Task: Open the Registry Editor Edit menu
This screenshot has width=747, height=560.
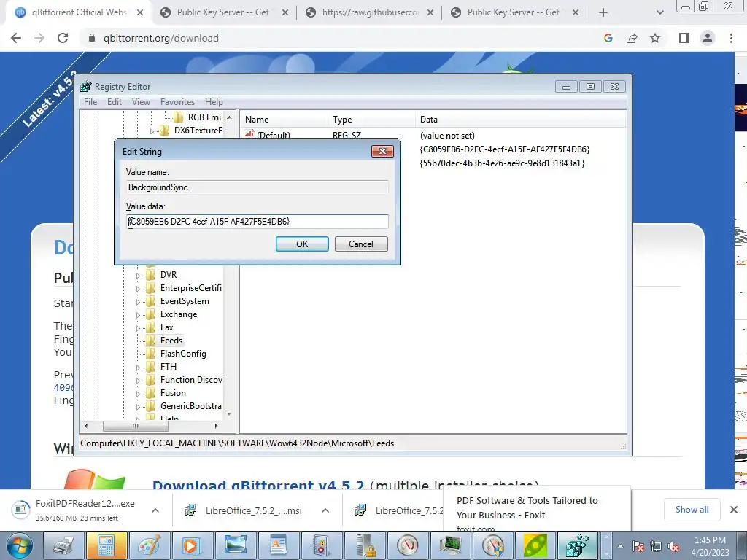Action: (115, 102)
